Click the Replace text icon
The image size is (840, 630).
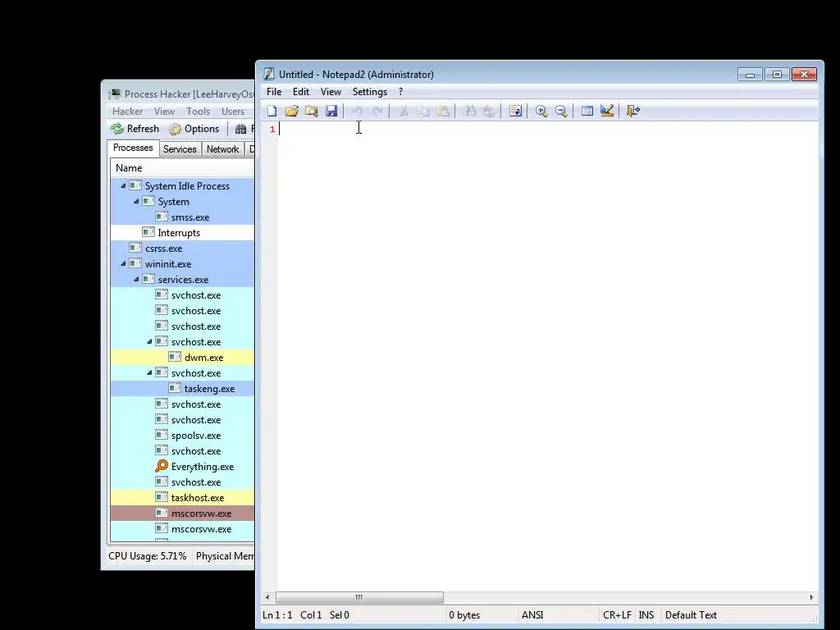[x=489, y=111]
